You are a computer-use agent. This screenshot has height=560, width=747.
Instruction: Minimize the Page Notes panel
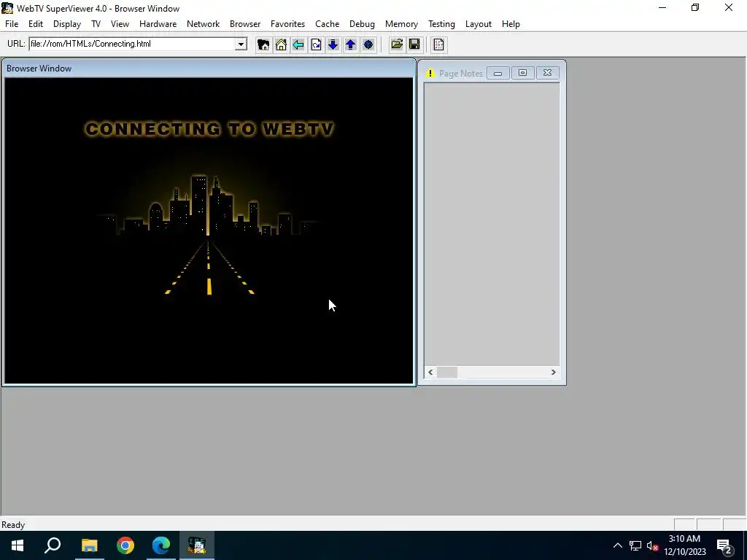click(x=498, y=73)
